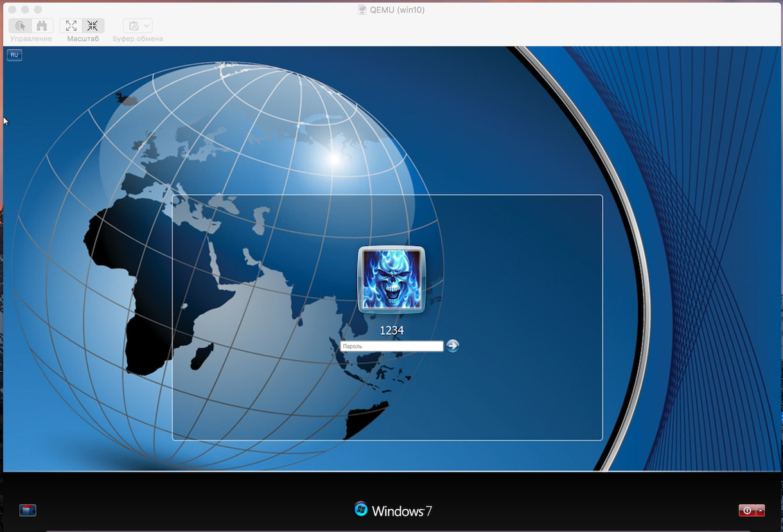Click the password input field
The width and height of the screenshot is (783, 532).
(x=392, y=346)
